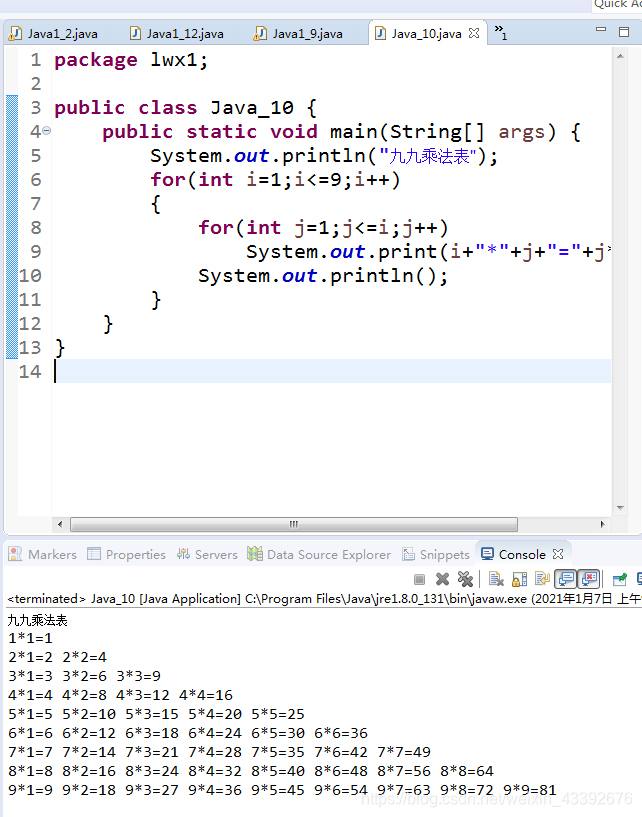Image resolution: width=642 pixels, height=817 pixels.
Task: Click '九九乘法表' in the console output
Action: click(x=38, y=620)
